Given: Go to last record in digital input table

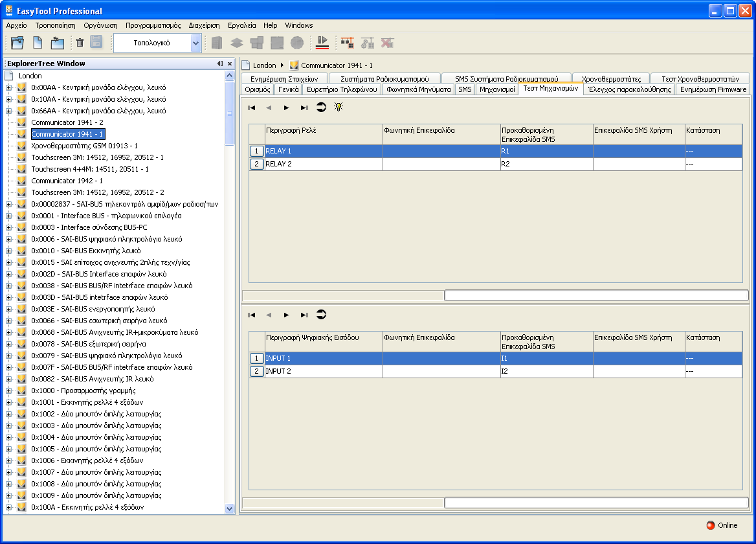Looking at the screenshot, I should point(304,315).
